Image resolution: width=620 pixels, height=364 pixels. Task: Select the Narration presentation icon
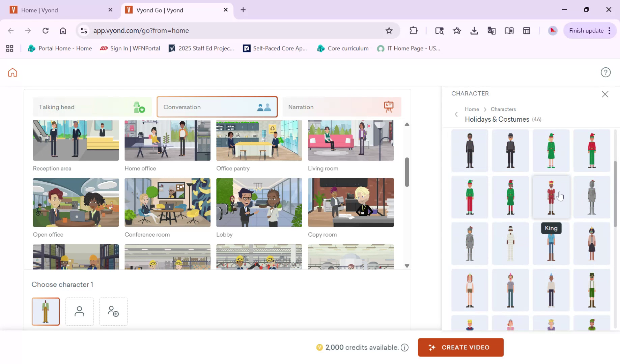(389, 107)
